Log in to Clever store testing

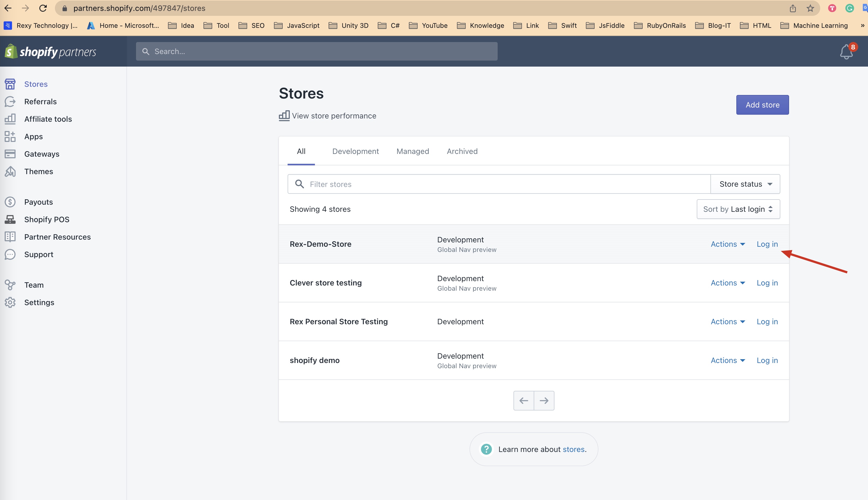[x=767, y=283]
